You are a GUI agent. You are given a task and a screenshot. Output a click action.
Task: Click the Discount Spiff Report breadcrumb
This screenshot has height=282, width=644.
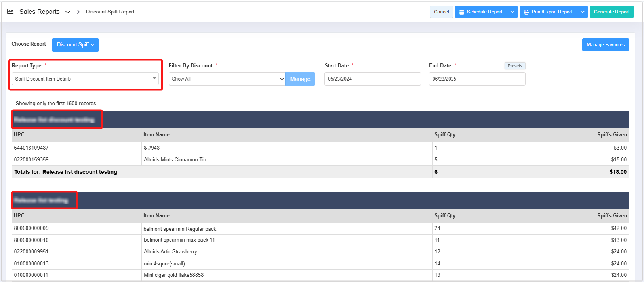point(110,12)
